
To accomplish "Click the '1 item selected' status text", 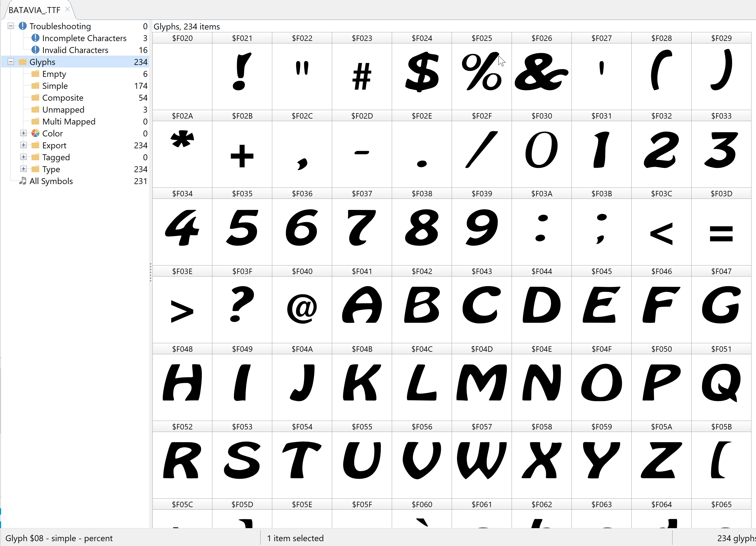I will coord(295,538).
